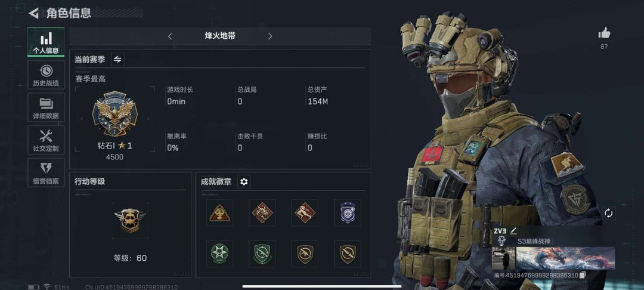Open the 社交定制 social customization tab
Image resolution: width=644 pixels, height=290 pixels.
tap(46, 140)
